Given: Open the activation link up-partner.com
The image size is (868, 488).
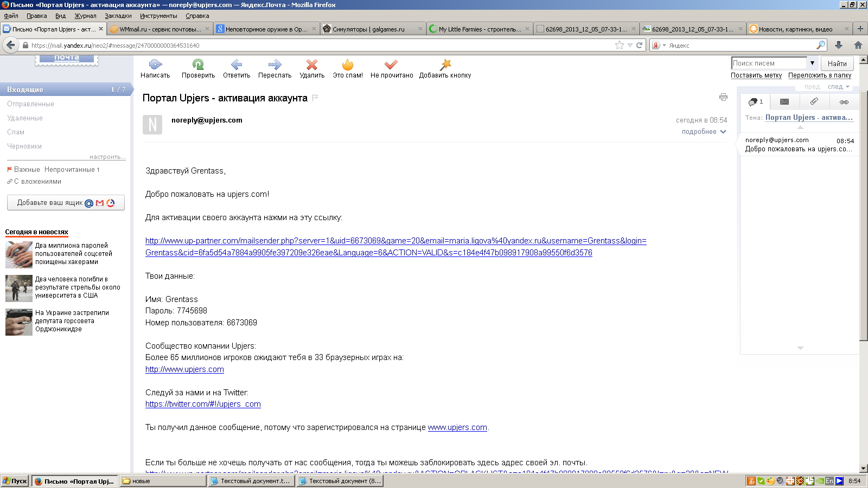Looking at the screenshot, I should tap(396, 247).
